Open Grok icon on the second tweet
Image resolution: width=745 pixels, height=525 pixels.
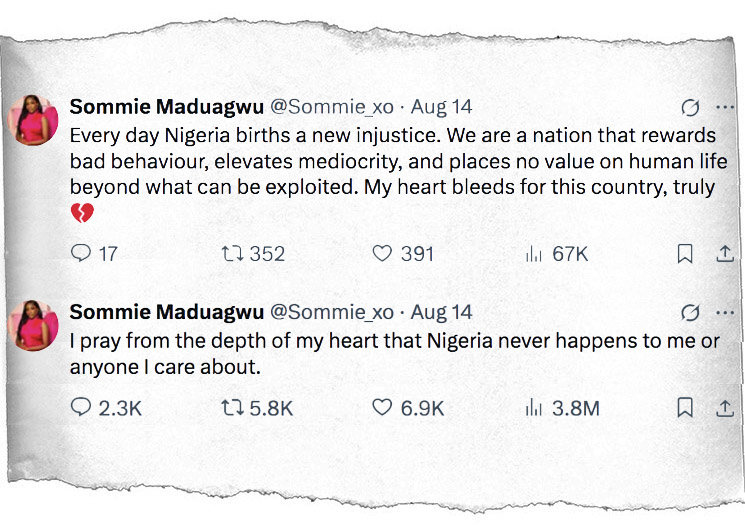(689, 312)
